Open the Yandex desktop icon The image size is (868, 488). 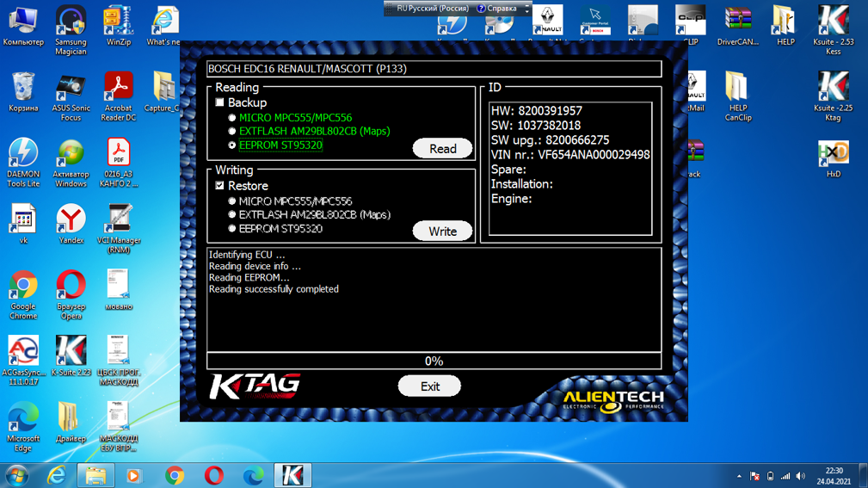click(x=71, y=224)
